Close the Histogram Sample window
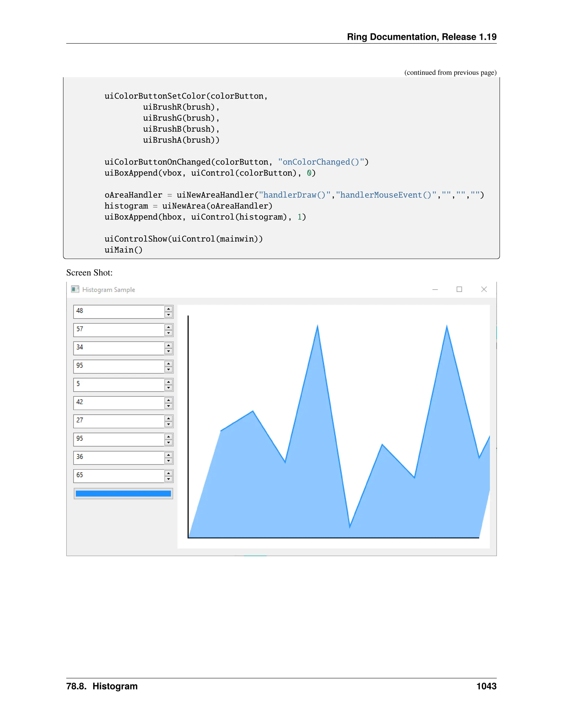The height and width of the screenshot is (728, 563). pyautogui.click(x=484, y=289)
